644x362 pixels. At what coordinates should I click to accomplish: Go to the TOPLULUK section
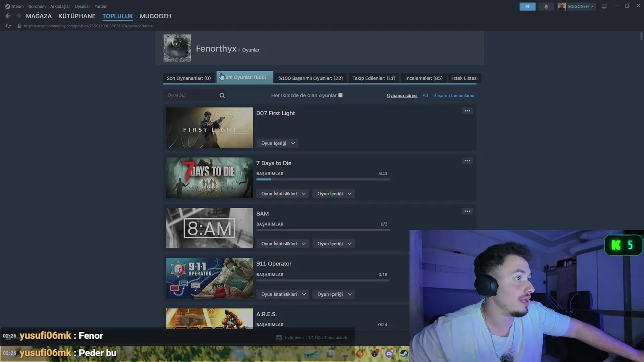[118, 16]
